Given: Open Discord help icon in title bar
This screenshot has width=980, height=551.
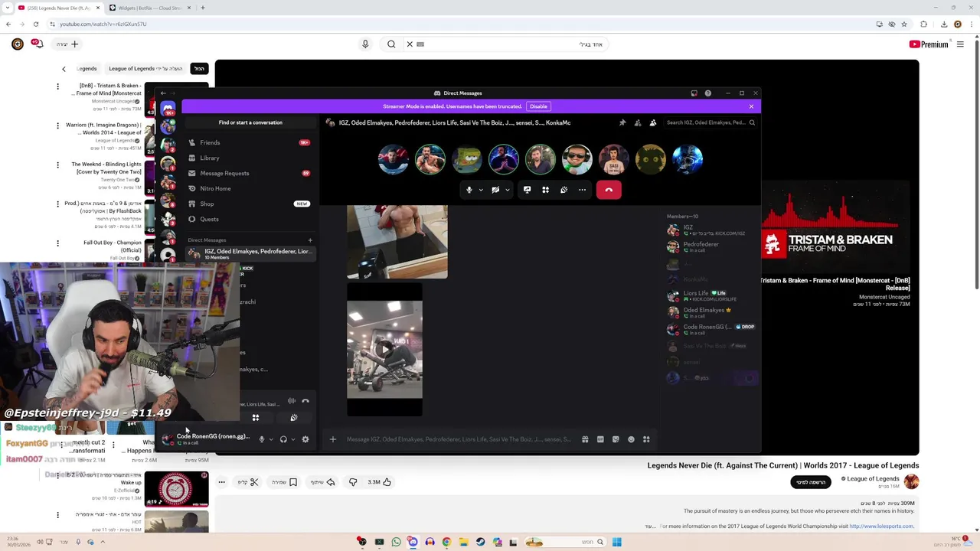Looking at the screenshot, I should [x=708, y=93].
